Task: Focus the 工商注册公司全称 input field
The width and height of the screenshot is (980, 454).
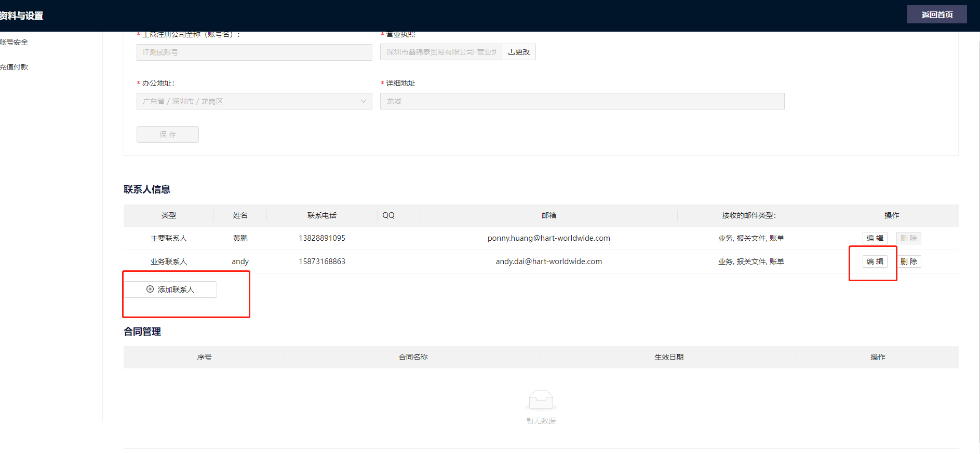Action: coord(254,52)
